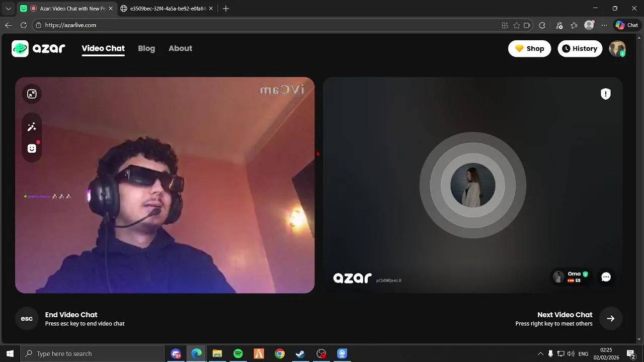Open Steam from the taskbar
Image resolution: width=644 pixels, height=362 pixels.
click(300, 353)
